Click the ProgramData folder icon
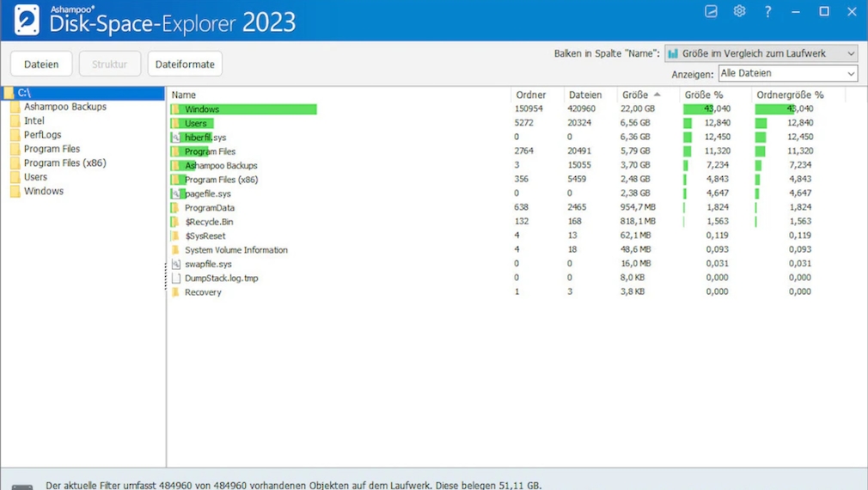The width and height of the screenshot is (868, 490). tap(176, 208)
